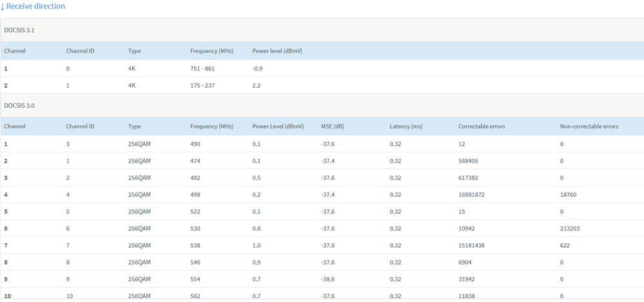
Task: Click power level value 2.2
Action: point(257,85)
